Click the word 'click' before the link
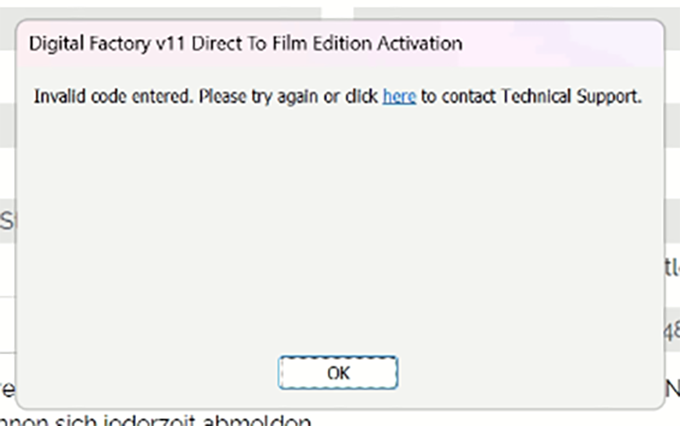The height and width of the screenshot is (426, 680). 360,97
